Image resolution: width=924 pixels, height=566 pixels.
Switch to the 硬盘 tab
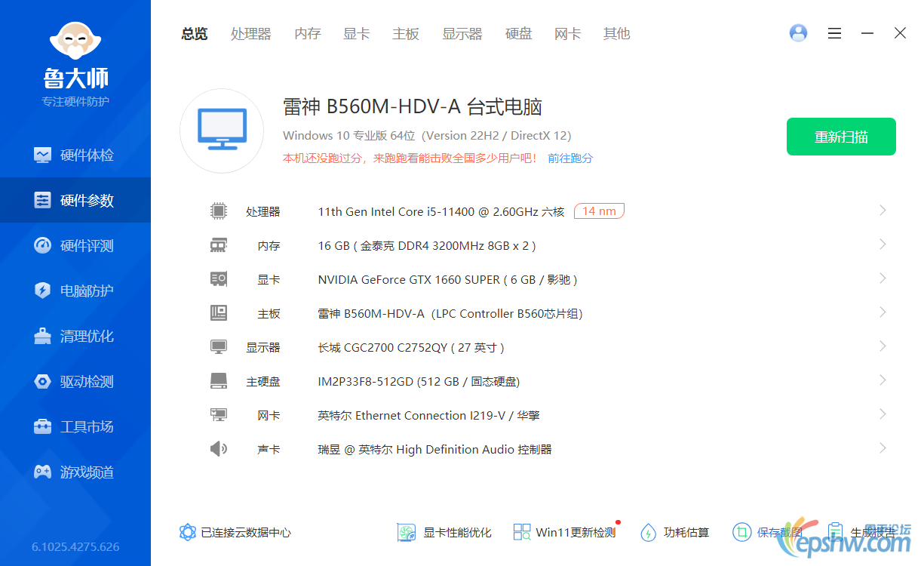tap(519, 34)
